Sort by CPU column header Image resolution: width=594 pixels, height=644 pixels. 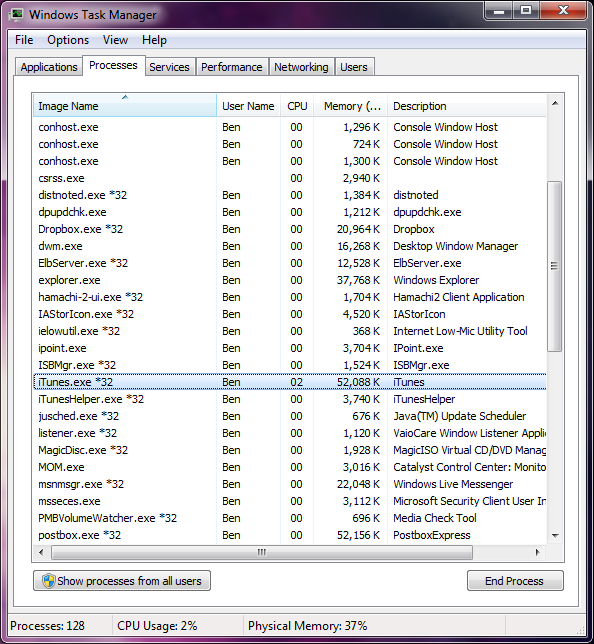297,106
